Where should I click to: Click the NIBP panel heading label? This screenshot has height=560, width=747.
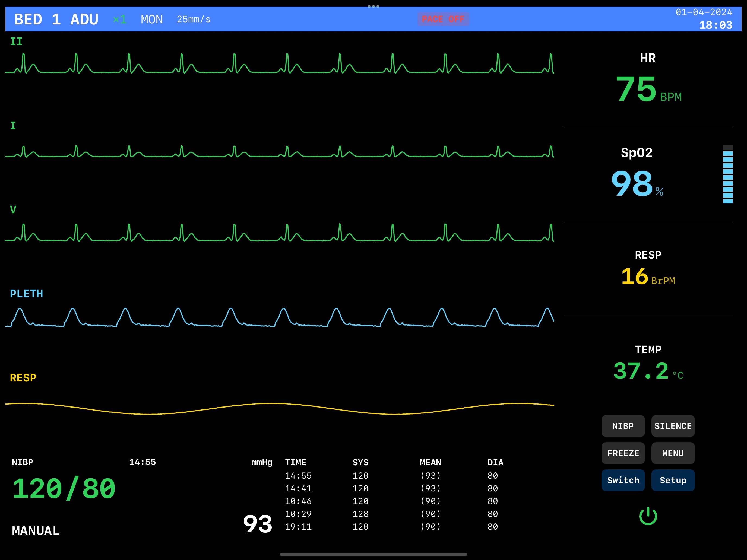(23, 462)
